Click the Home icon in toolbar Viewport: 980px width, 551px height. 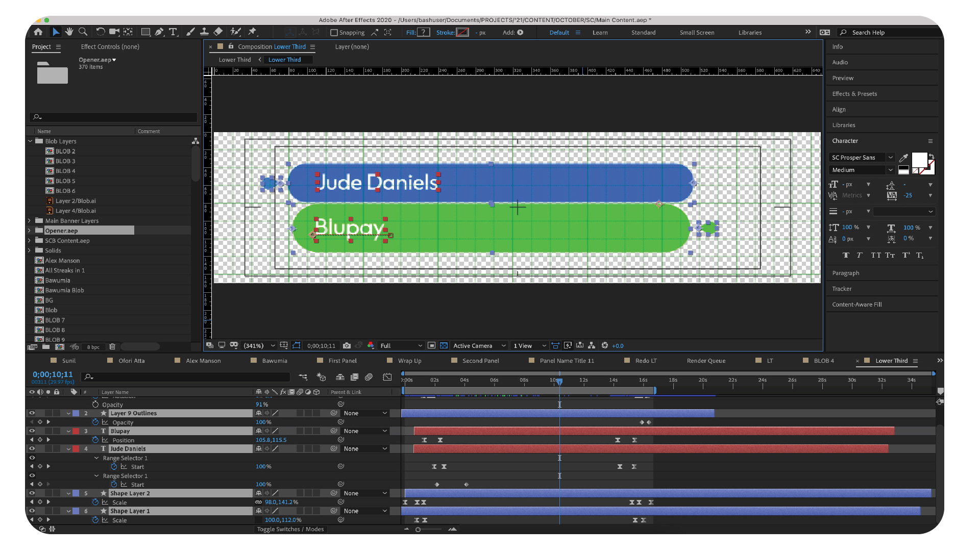[38, 32]
